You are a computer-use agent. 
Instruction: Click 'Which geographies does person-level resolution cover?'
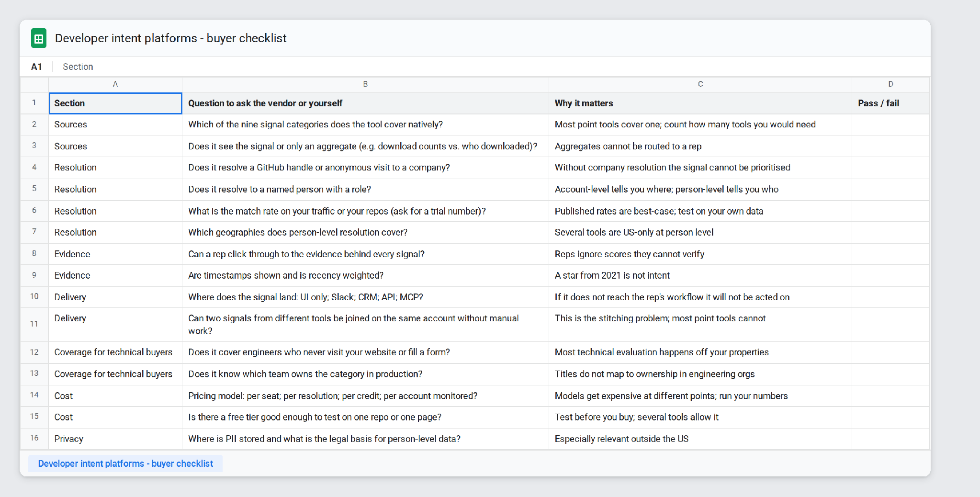pos(365,232)
